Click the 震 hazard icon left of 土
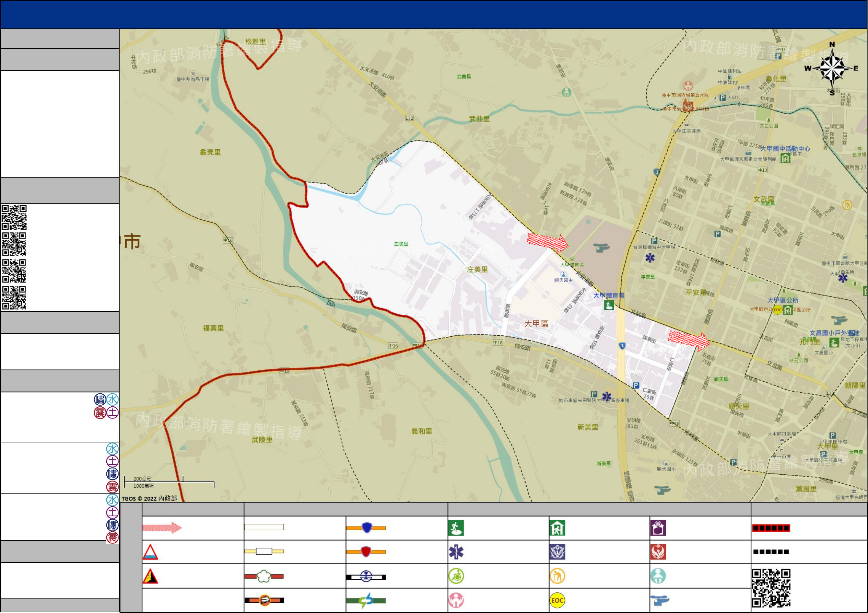 pos(100,413)
